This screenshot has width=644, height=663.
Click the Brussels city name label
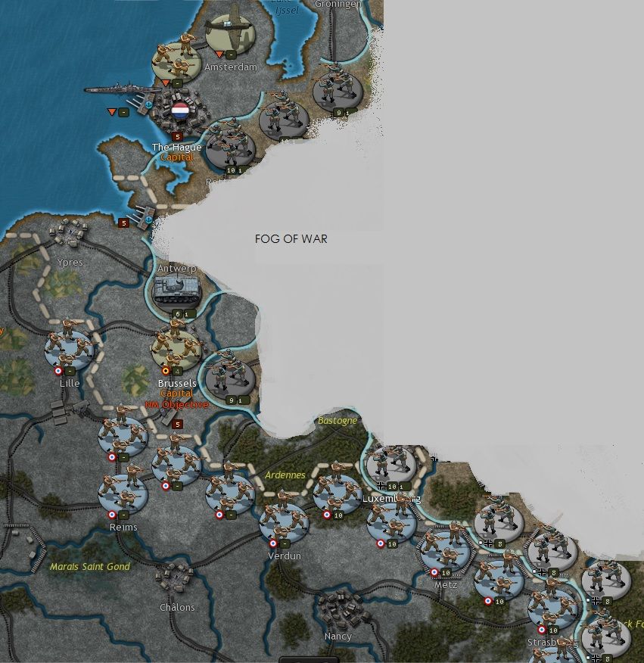(177, 383)
